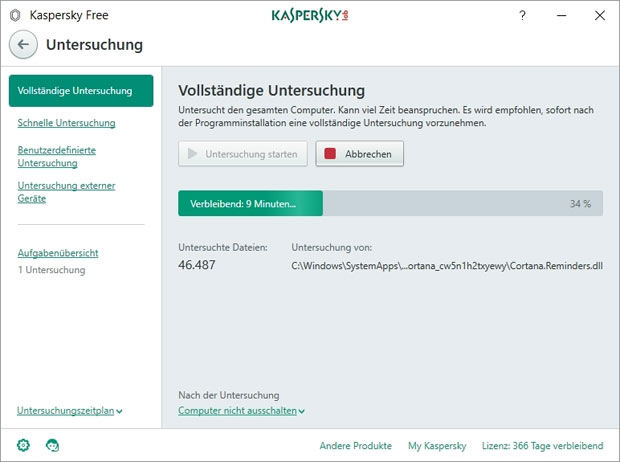This screenshot has height=462, width=620.
Task: Open Benutzerdefinierte Untersuchung
Action: pyautogui.click(x=57, y=157)
